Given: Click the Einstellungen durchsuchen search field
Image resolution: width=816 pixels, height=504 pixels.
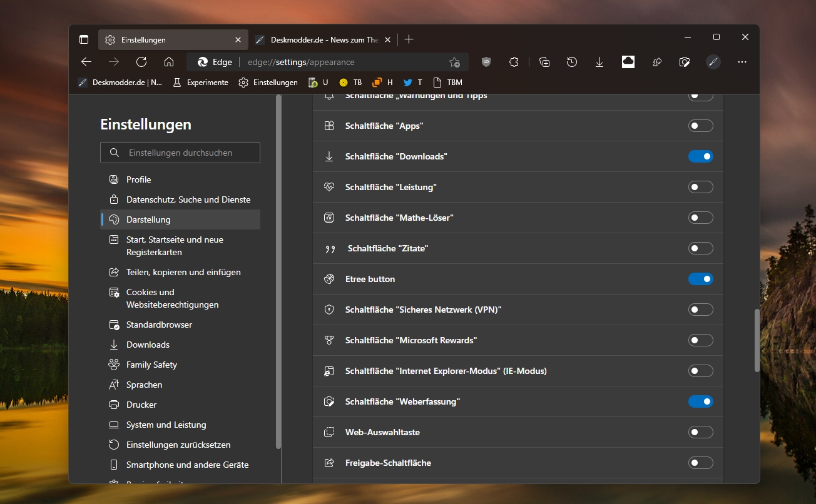Looking at the screenshot, I should click(x=180, y=153).
